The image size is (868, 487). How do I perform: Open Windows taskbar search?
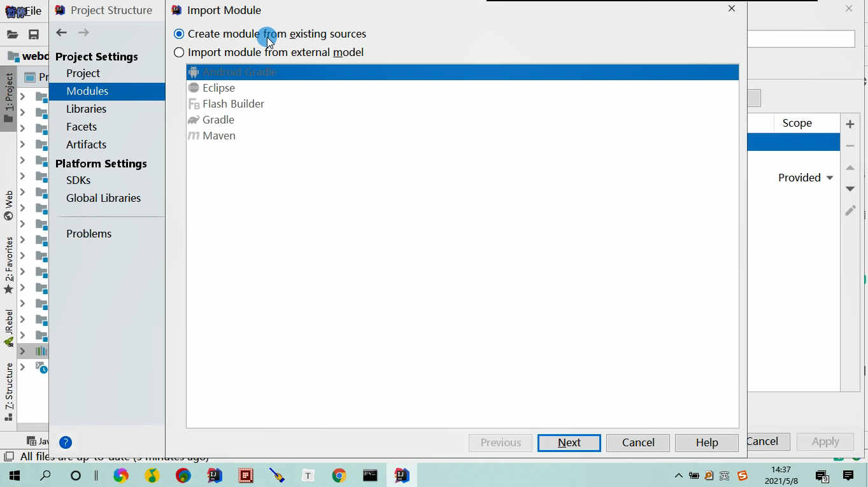click(x=45, y=476)
